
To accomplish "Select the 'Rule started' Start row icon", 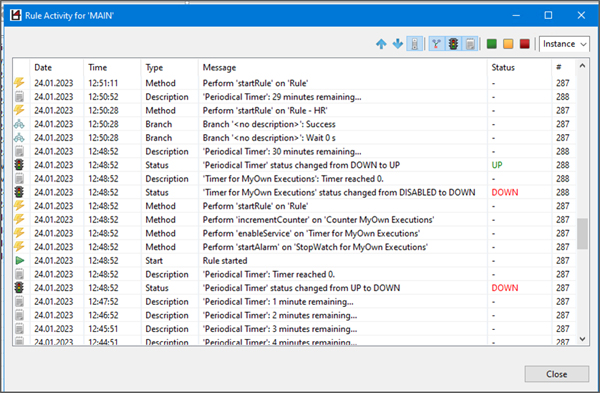I will point(20,261).
